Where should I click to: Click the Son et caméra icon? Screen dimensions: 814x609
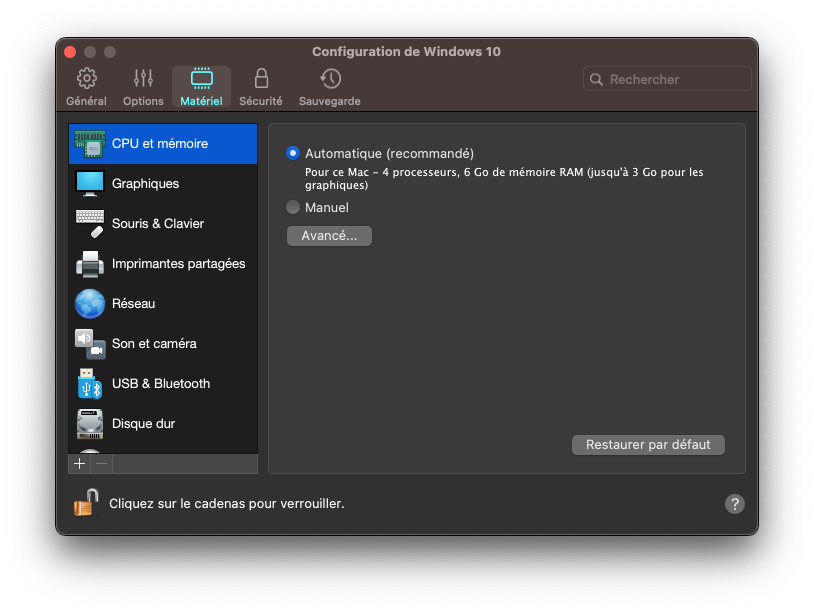pyautogui.click(x=90, y=344)
